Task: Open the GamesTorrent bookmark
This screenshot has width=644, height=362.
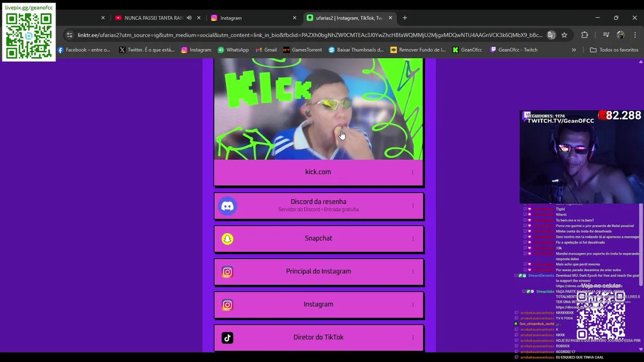Action: (302, 50)
